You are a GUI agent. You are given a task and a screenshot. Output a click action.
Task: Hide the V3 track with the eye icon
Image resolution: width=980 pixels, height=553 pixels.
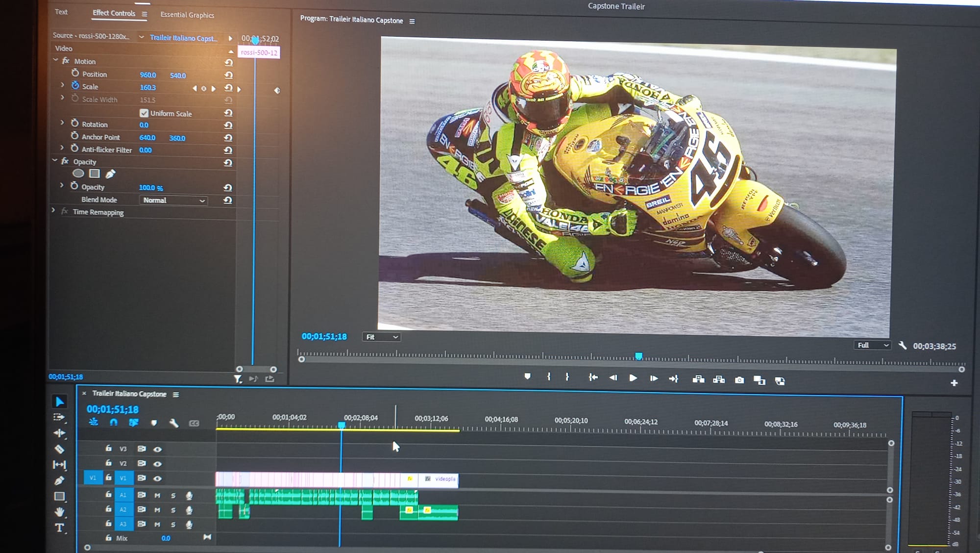[157, 449]
